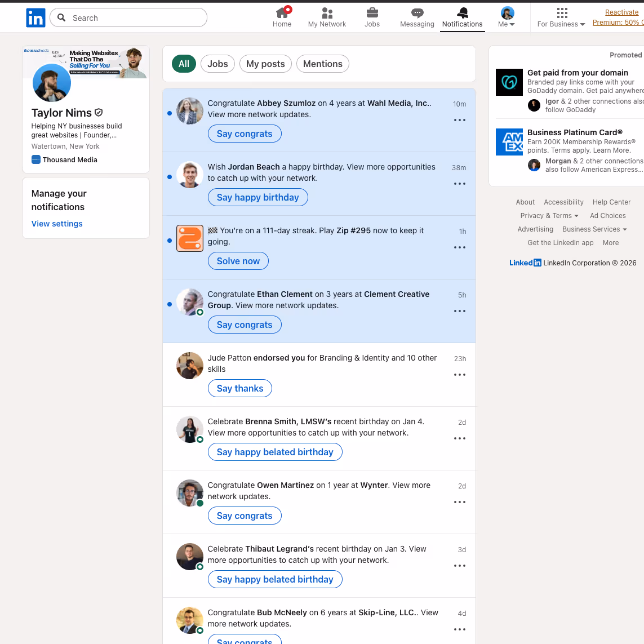This screenshot has width=644, height=644.
Task: Open Ad Choices footer link
Action: tap(608, 216)
